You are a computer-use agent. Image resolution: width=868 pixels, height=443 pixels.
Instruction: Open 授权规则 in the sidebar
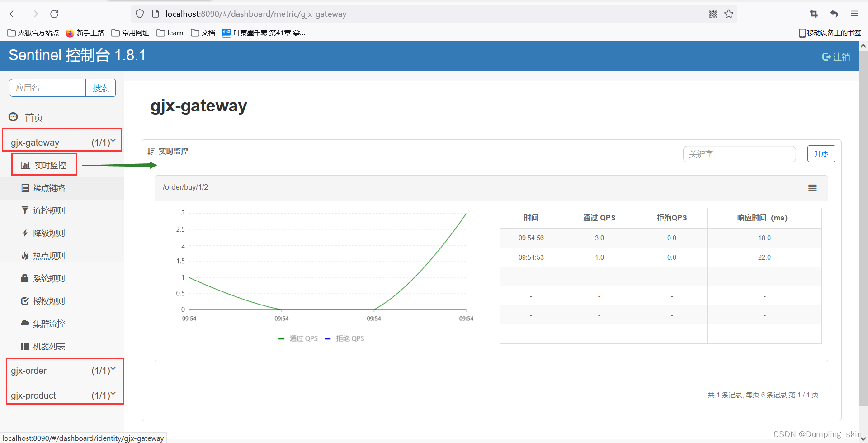[49, 301]
